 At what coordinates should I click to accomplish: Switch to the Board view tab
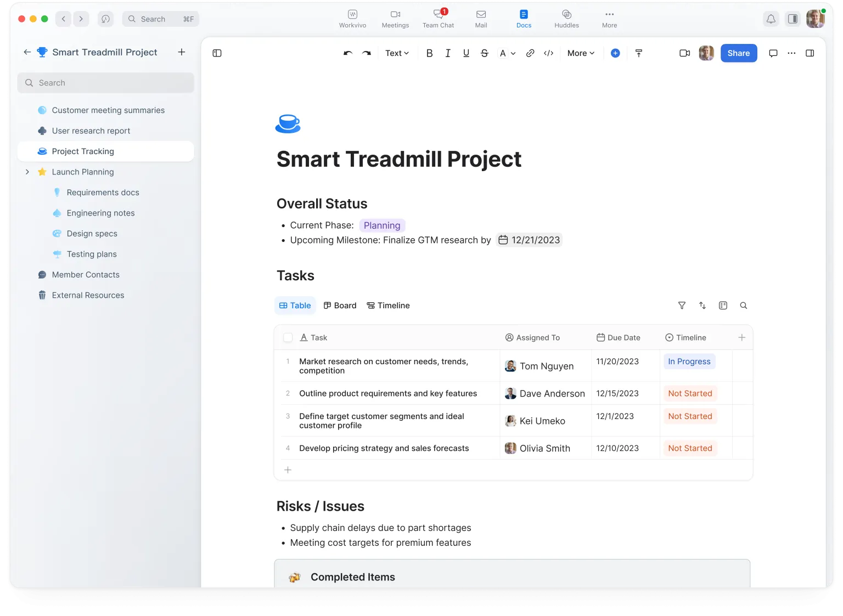(x=340, y=306)
